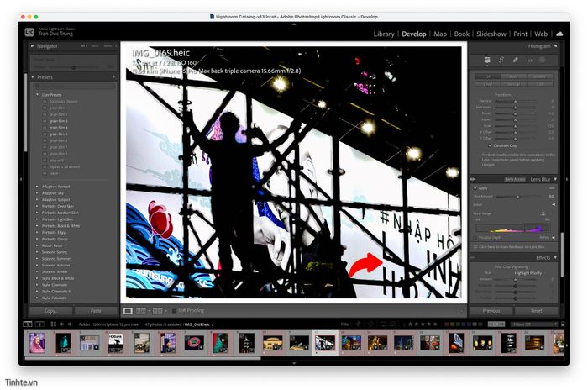This screenshot has height=390, width=588.
Task: Select the Healing tool icon
Action: click(x=515, y=60)
